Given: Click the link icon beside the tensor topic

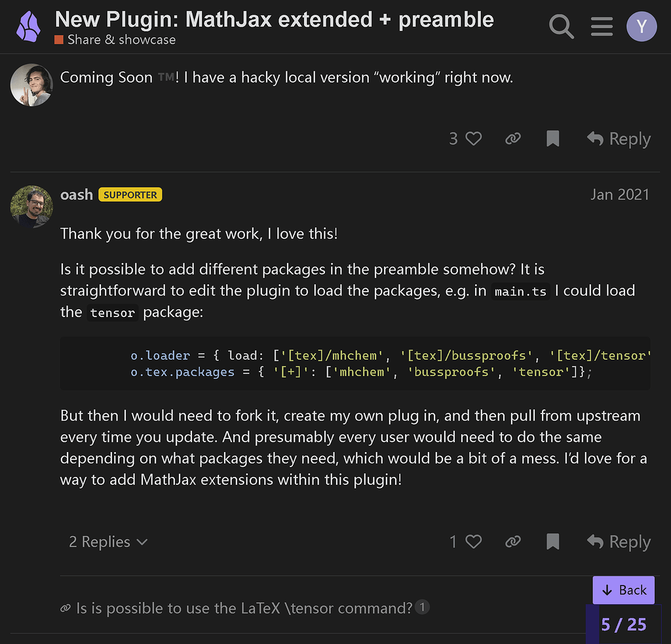Looking at the screenshot, I should coord(65,608).
